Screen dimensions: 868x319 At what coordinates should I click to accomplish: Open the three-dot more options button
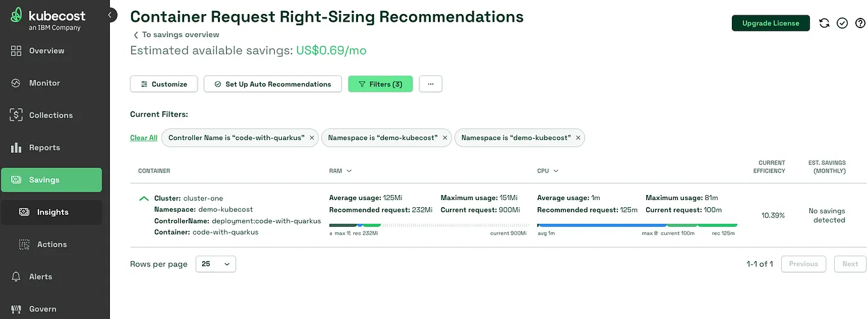(x=431, y=84)
